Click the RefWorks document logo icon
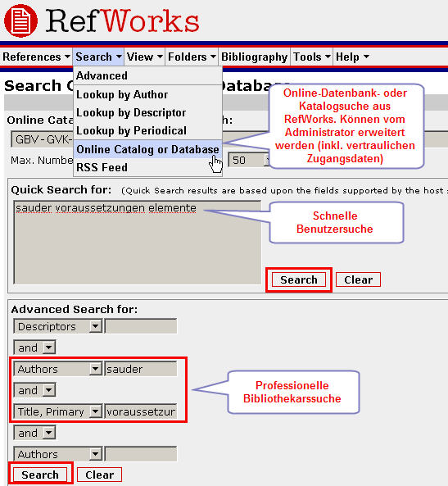This screenshot has width=448, height=486. pos(20,21)
